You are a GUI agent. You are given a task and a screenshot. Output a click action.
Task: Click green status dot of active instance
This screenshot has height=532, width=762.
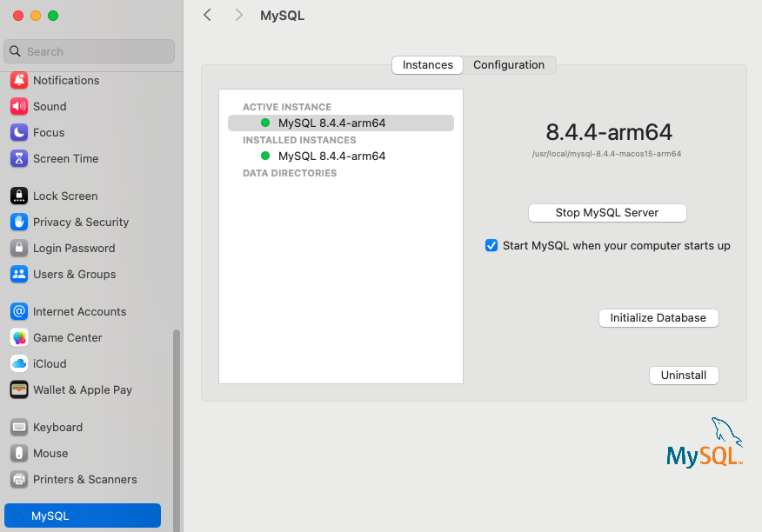point(265,123)
